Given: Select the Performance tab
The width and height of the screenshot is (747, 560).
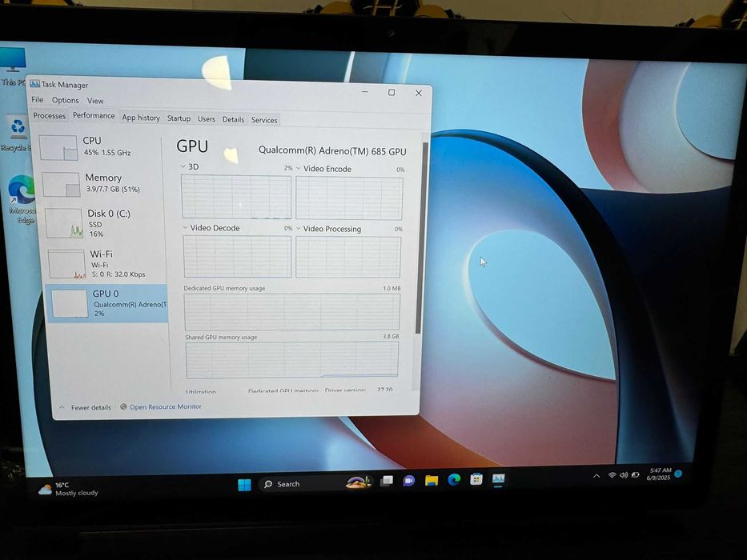Looking at the screenshot, I should click(94, 115).
